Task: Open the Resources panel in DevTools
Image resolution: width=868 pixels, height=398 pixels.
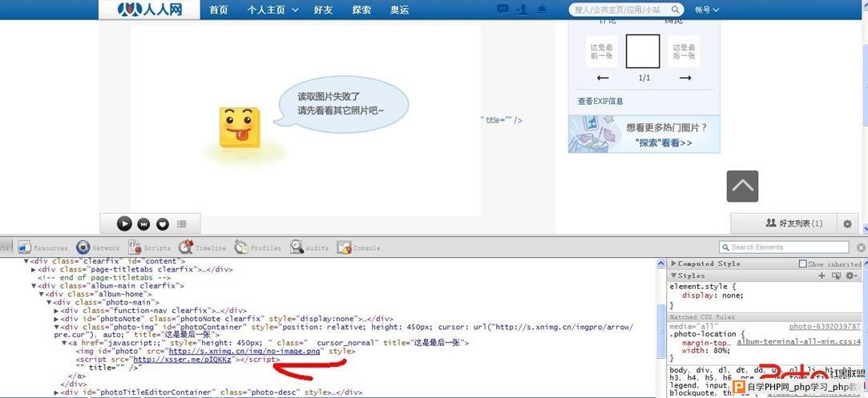Action: click(42, 247)
